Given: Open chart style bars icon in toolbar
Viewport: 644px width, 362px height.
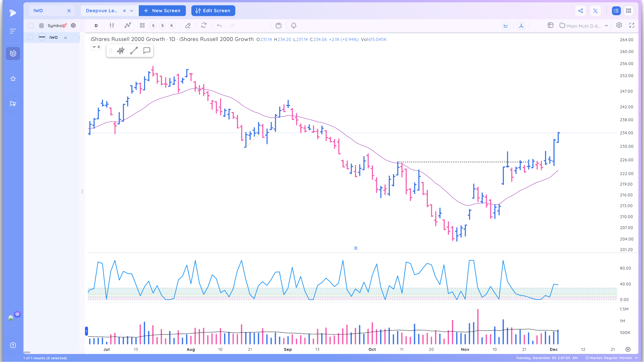Looking at the screenshot, I should pyautogui.click(x=112, y=25).
